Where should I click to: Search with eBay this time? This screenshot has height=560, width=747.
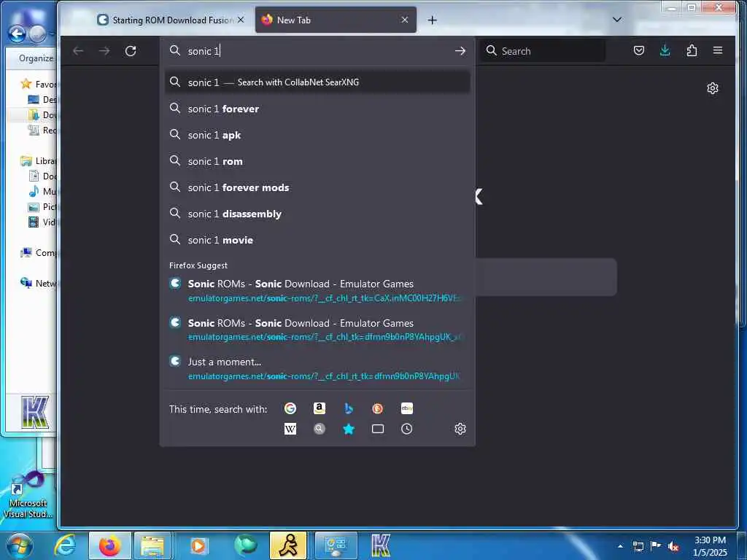407,408
